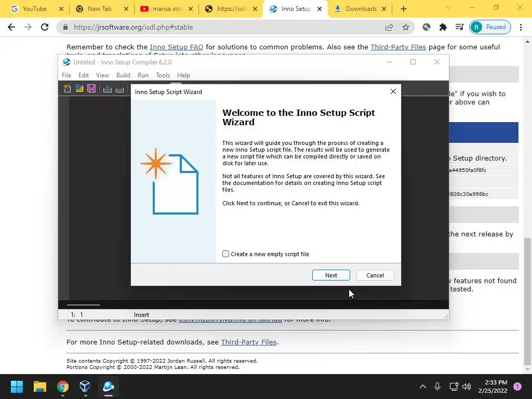Open the Inno Setup FAQ link

click(177, 47)
